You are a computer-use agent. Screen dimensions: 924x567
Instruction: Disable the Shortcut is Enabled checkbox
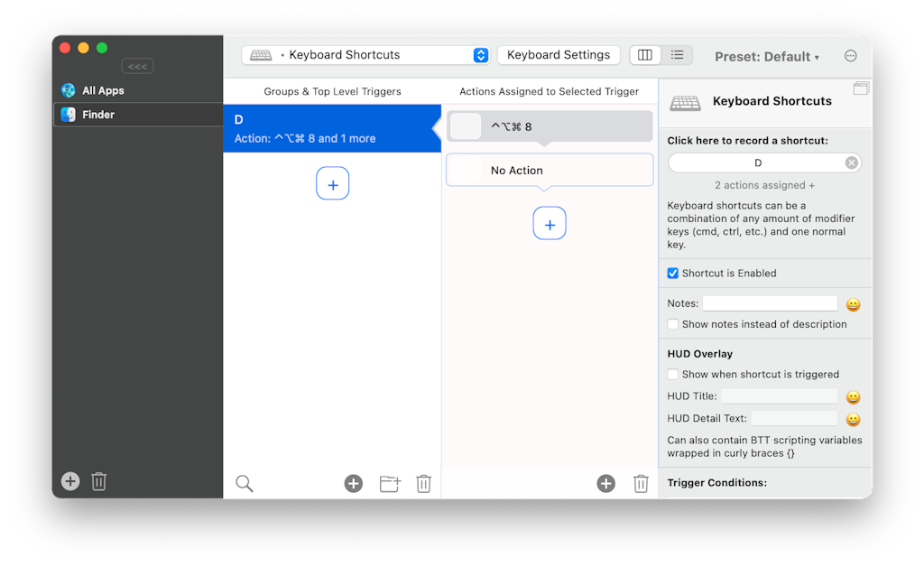point(672,273)
